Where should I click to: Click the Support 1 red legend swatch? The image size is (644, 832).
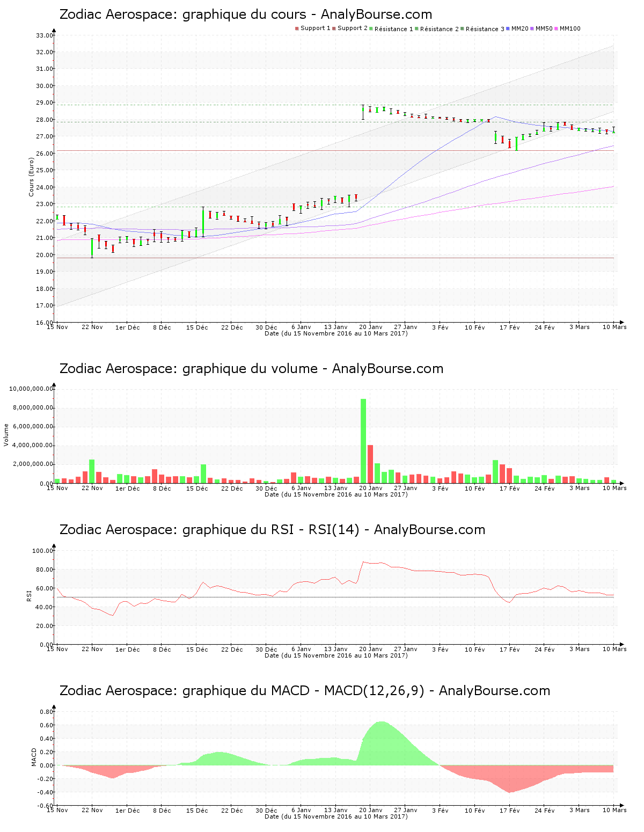tap(297, 28)
